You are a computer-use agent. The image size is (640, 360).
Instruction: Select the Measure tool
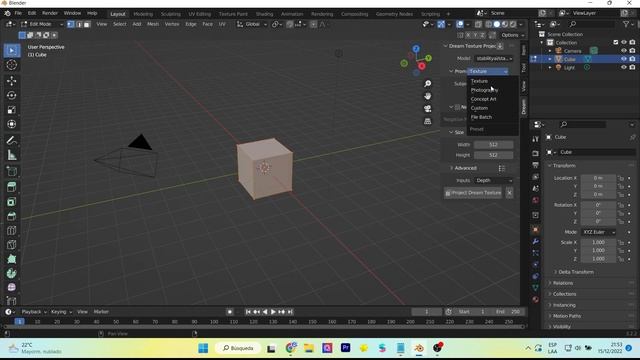point(11,155)
